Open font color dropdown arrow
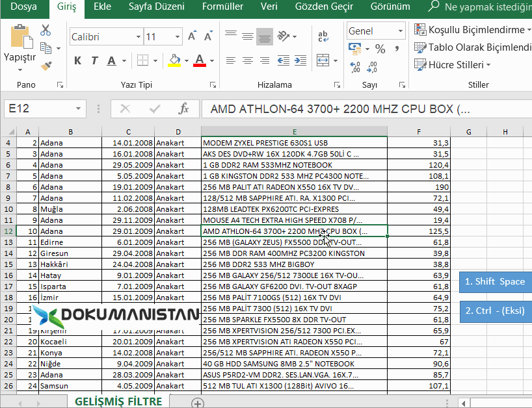This screenshot has width=532, height=408. (x=212, y=60)
